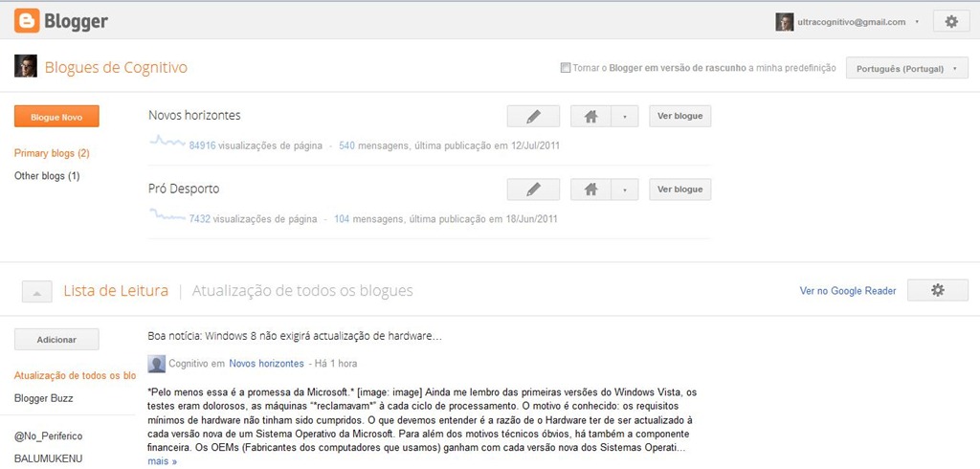Click the Há 1 hora timestamp
The height and width of the screenshot is (469, 980).
click(336, 364)
